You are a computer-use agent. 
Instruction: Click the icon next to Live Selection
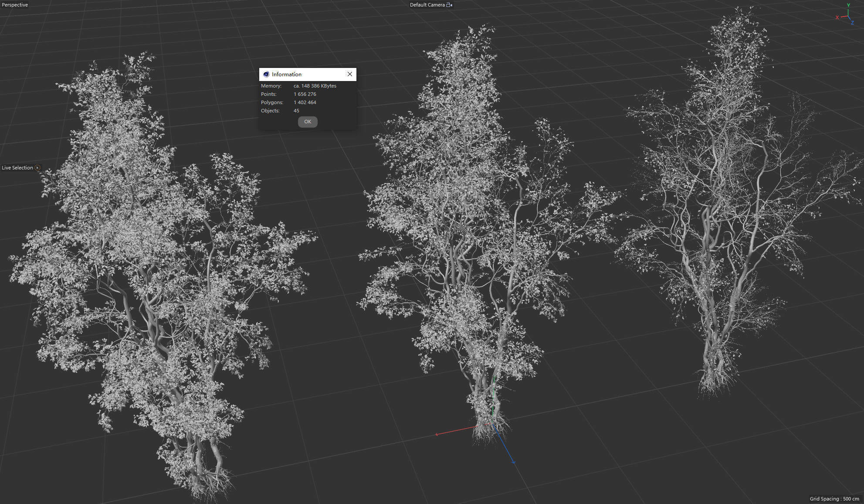coord(37,168)
